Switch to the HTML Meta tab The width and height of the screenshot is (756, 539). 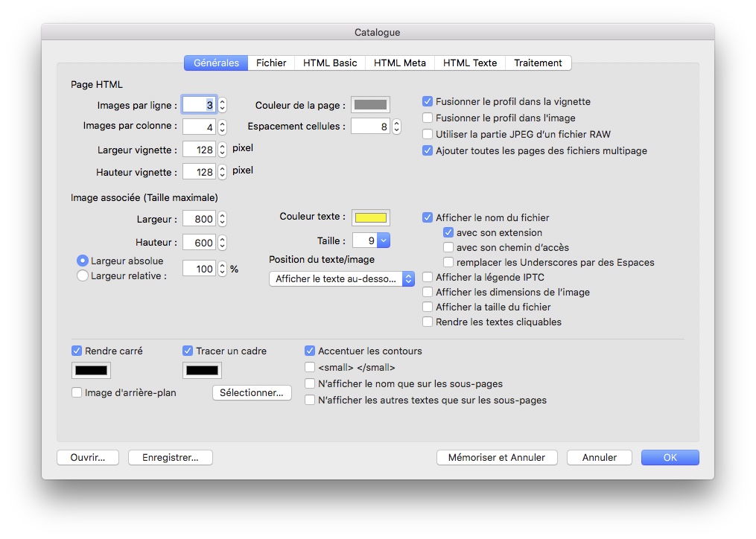399,63
